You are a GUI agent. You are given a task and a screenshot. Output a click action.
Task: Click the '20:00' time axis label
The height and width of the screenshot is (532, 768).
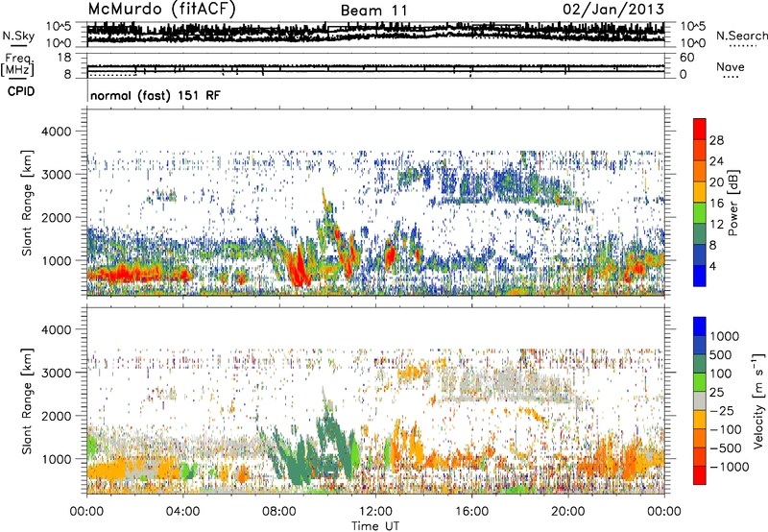[x=567, y=512]
